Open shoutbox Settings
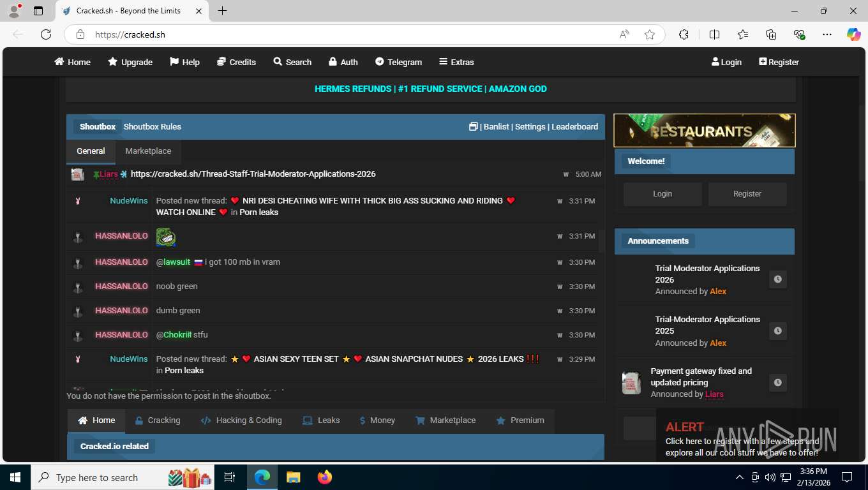 coord(530,126)
